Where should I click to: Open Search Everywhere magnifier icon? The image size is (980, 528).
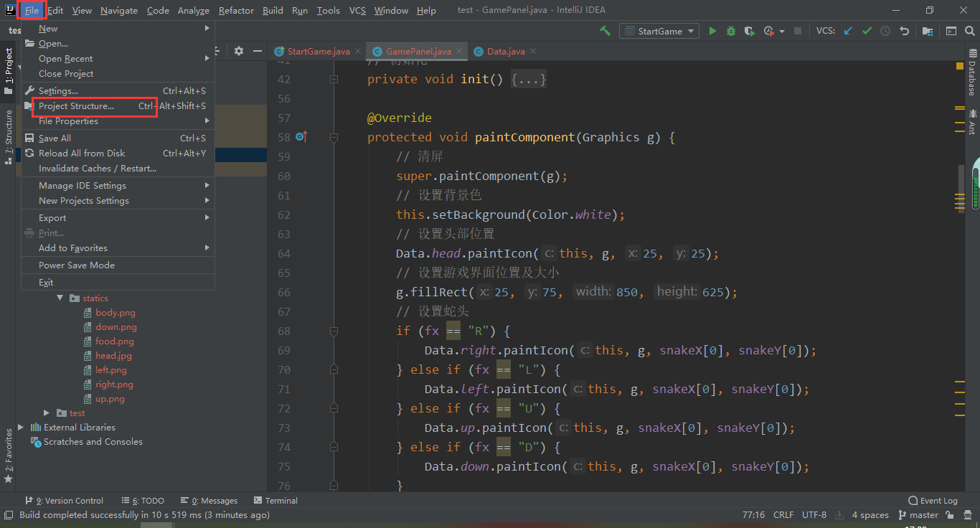pos(970,31)
